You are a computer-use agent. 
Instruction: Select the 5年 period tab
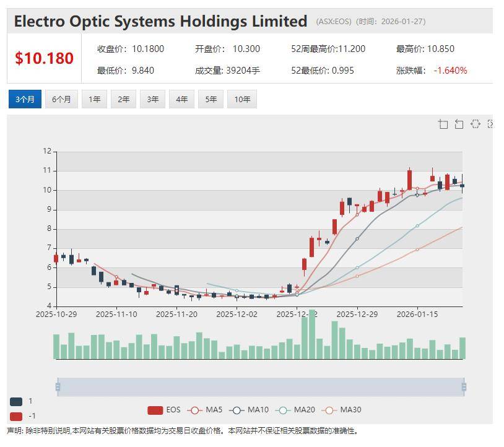click(x=211, y=99)
